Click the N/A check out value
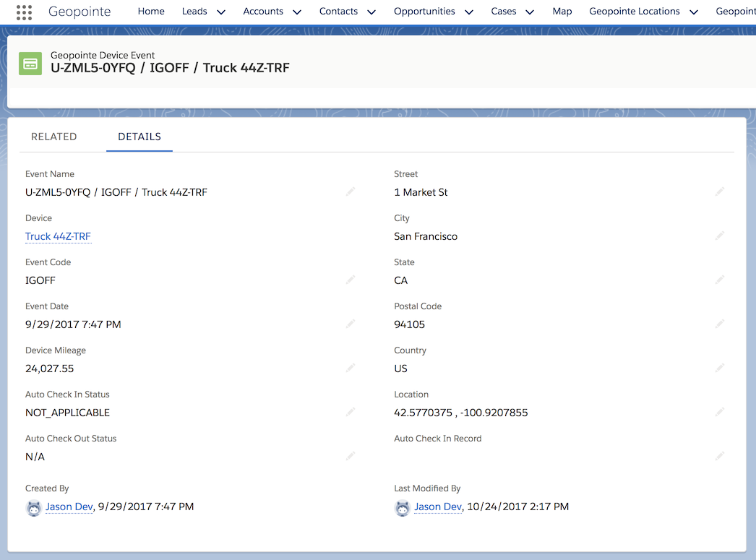The width and height of the screenshot is (756, 560). (35, 457)
